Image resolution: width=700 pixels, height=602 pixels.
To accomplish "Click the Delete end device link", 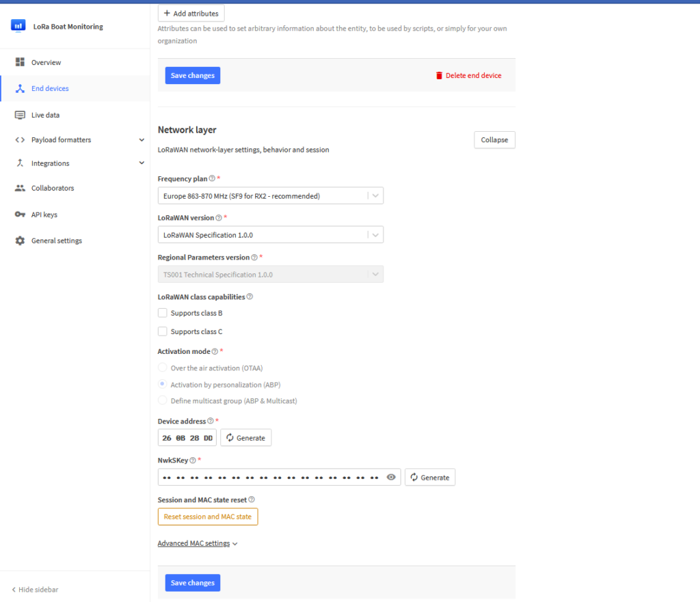I will click(x=468, y=76).
